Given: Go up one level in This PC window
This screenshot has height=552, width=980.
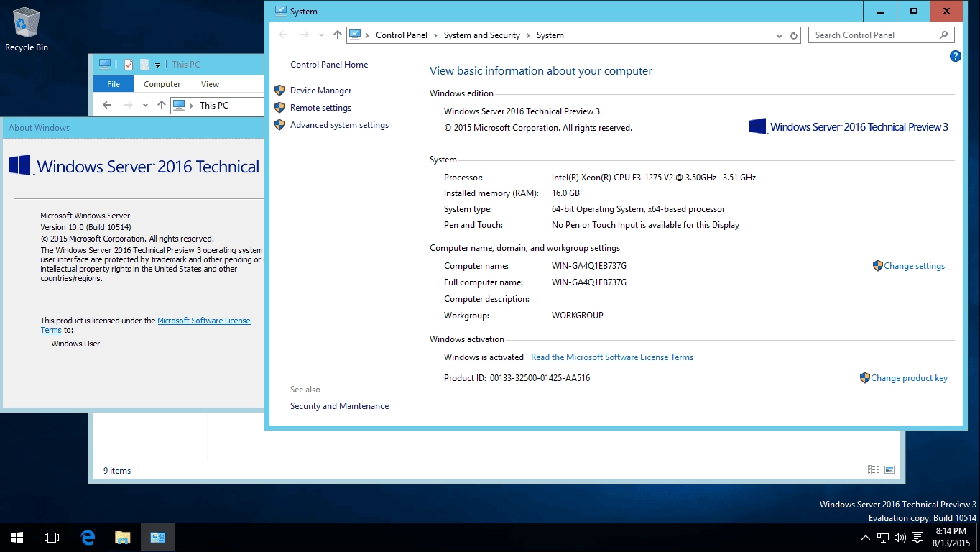Looking at the screenshot, I should [162, 105].
